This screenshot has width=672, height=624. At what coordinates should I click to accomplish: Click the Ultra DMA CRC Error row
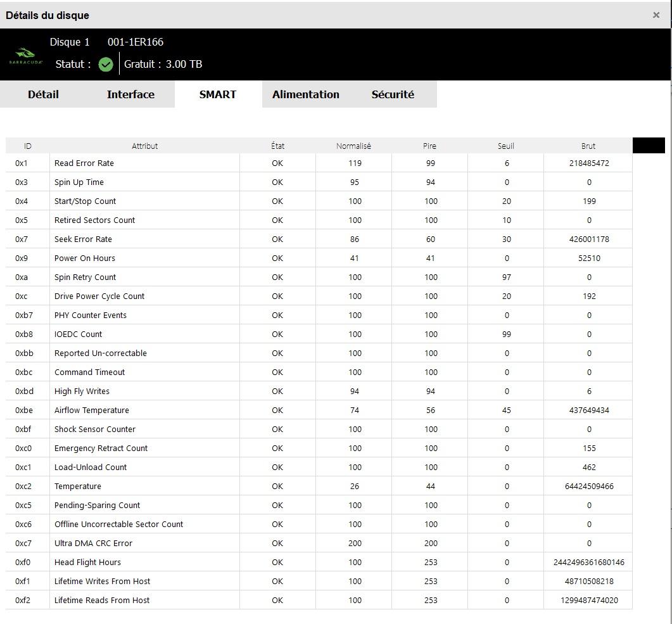[319, 543]
